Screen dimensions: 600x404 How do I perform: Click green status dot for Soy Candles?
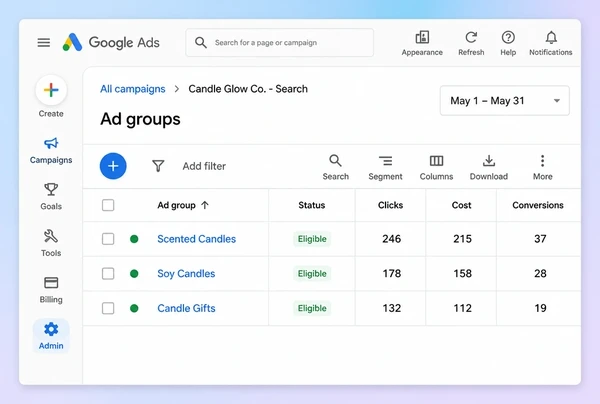(x=134, y=274)
